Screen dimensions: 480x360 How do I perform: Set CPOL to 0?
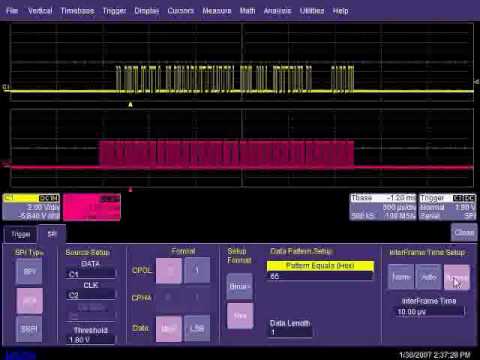(x=169, y=270)
